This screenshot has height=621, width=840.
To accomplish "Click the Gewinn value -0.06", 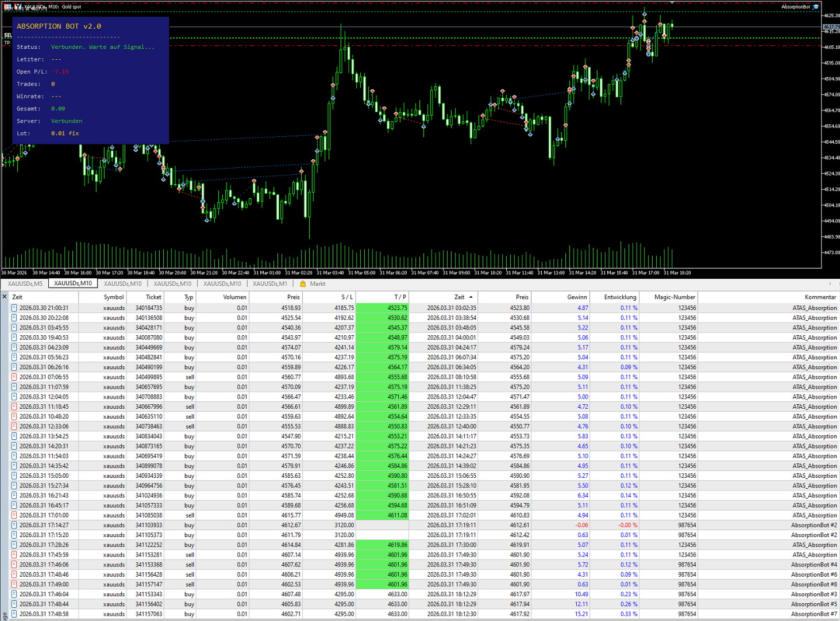I will [x=581, y=525].
